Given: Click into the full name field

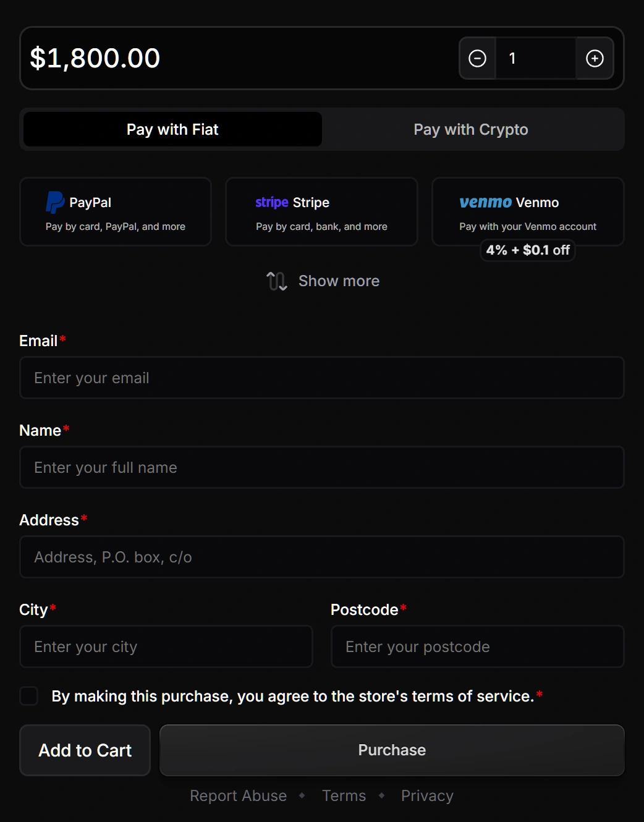Looking at the screenshot, I should [321, 467].
